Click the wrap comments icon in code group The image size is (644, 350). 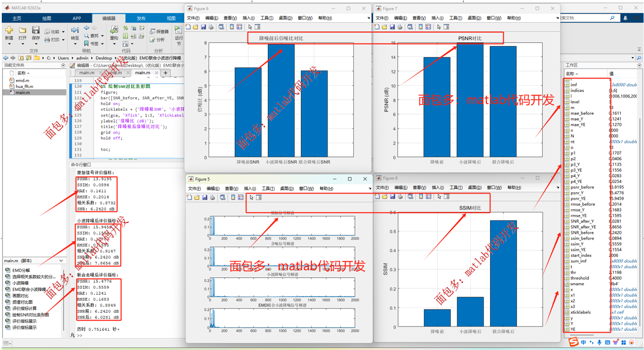click(141, 28)
